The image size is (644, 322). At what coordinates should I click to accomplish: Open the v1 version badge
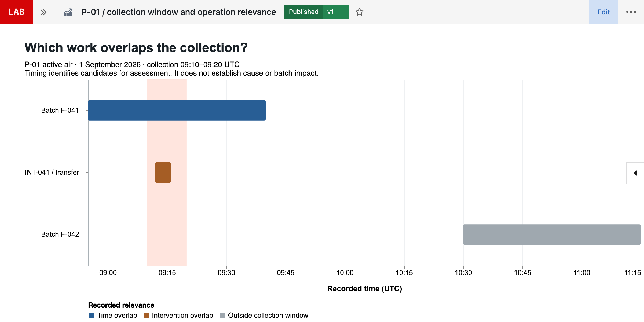coord(336,12)
